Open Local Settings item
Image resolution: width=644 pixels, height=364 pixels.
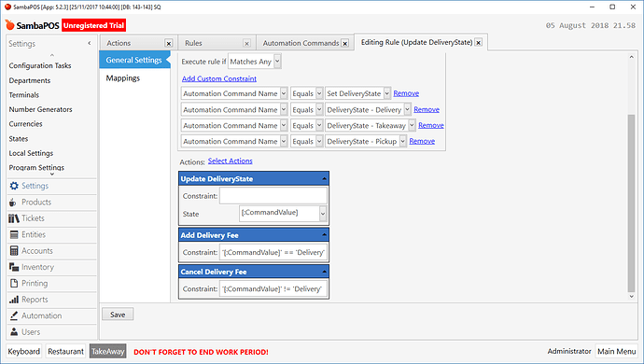tap(31, 153)
